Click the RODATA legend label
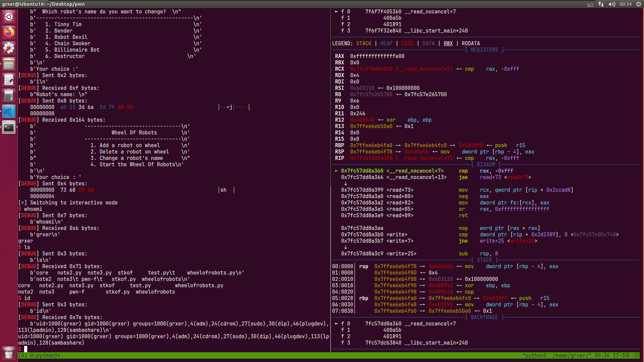644x362 pixels. pos(471,43)
